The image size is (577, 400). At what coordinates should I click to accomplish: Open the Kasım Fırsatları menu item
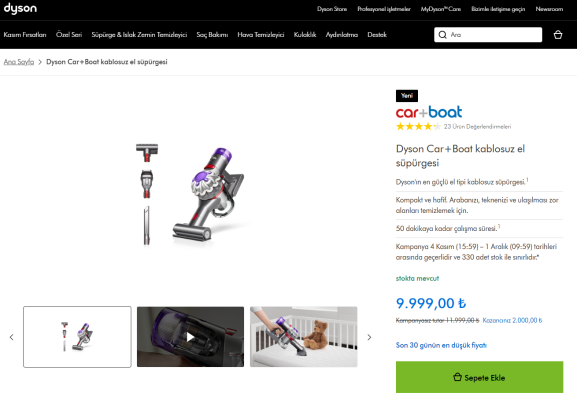(x=25, y=35)
